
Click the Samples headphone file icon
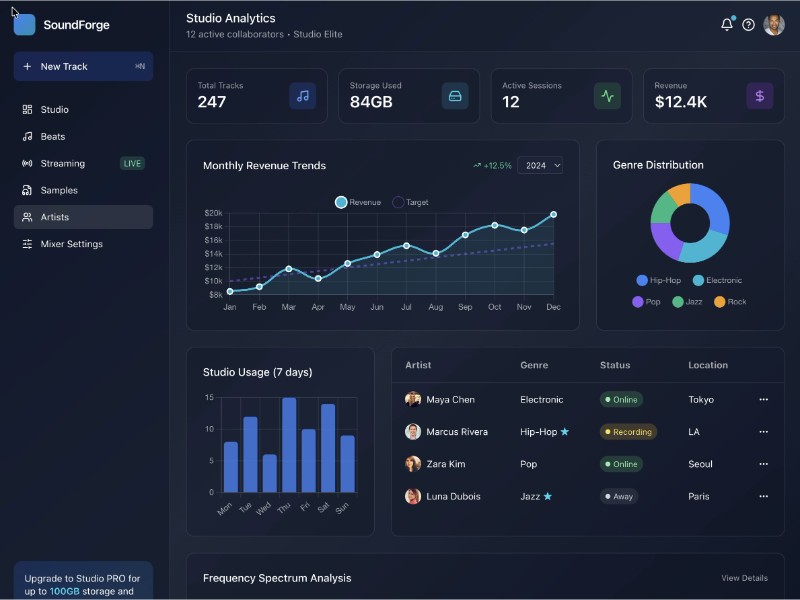27,190
